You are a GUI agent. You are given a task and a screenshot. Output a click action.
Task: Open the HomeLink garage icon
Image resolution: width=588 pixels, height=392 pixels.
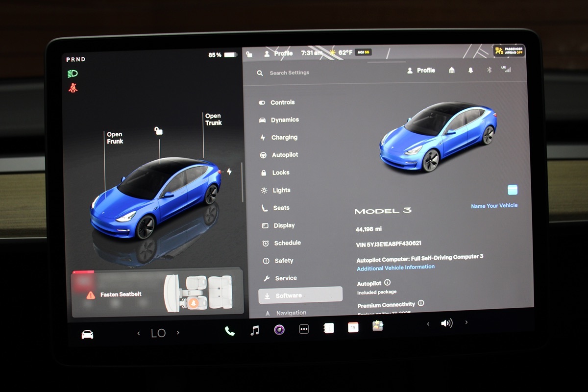click(451, 71)
